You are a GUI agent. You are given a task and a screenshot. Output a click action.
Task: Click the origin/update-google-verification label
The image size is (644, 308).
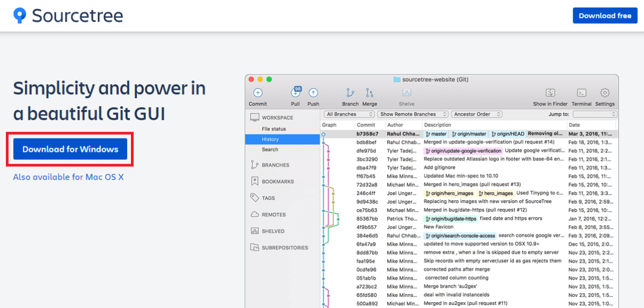(463, 151)
